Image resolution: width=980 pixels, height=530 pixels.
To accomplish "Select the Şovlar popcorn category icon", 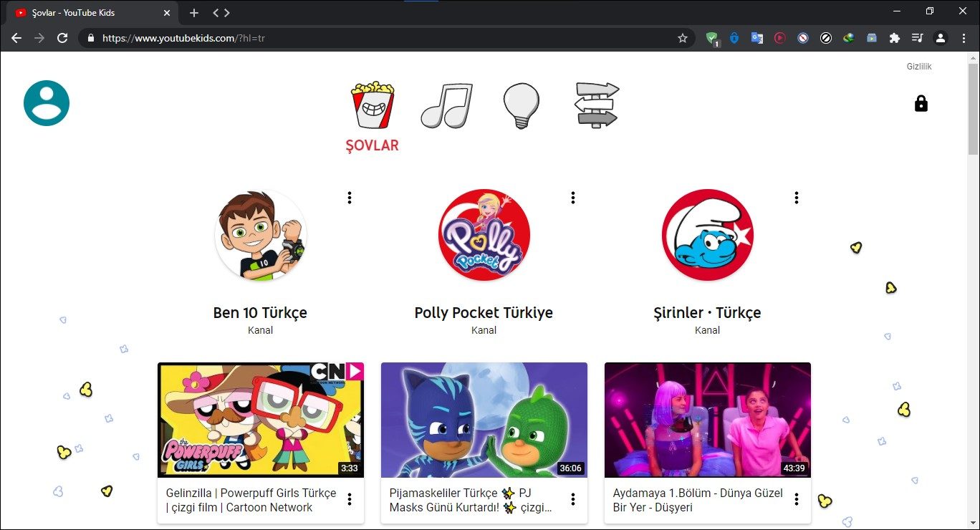I will 372,106.
